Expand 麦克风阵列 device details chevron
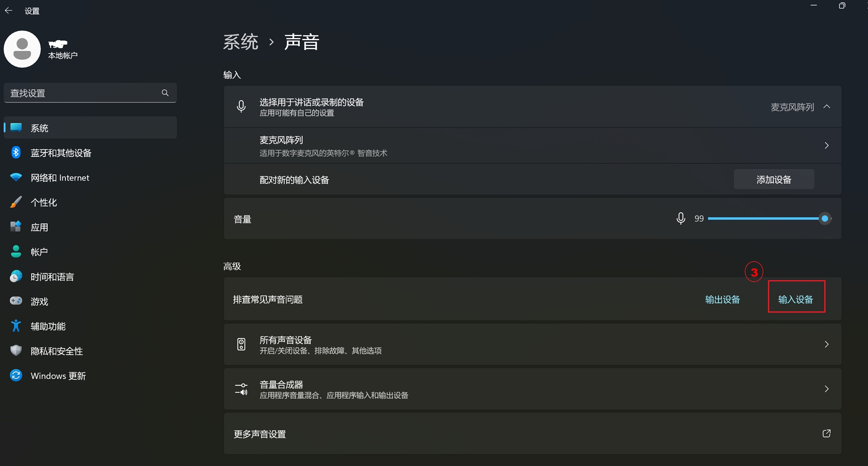Screen dimensions: 868x466 tap(827, 145)
